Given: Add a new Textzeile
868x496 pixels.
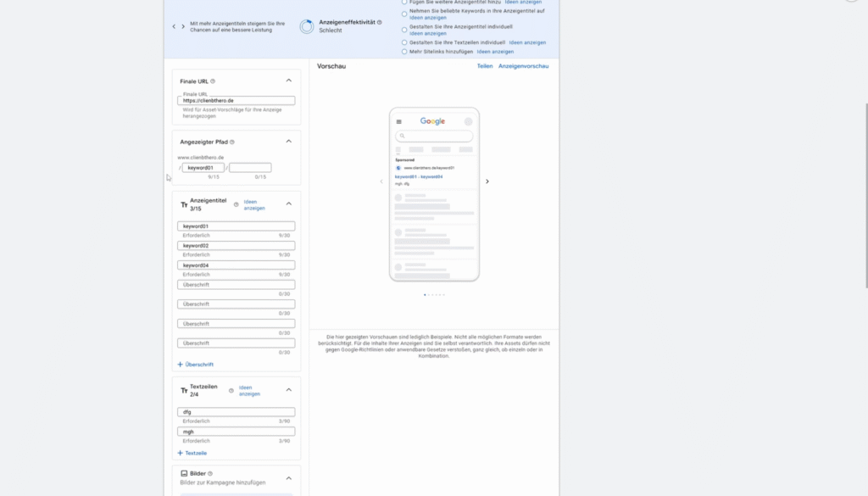Looking at the screenshot, I should point(192,453).
